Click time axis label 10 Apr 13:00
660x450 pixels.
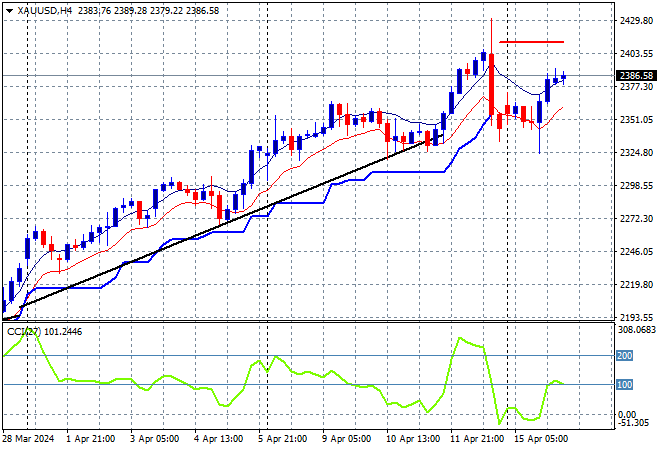(x=413, y=439)
